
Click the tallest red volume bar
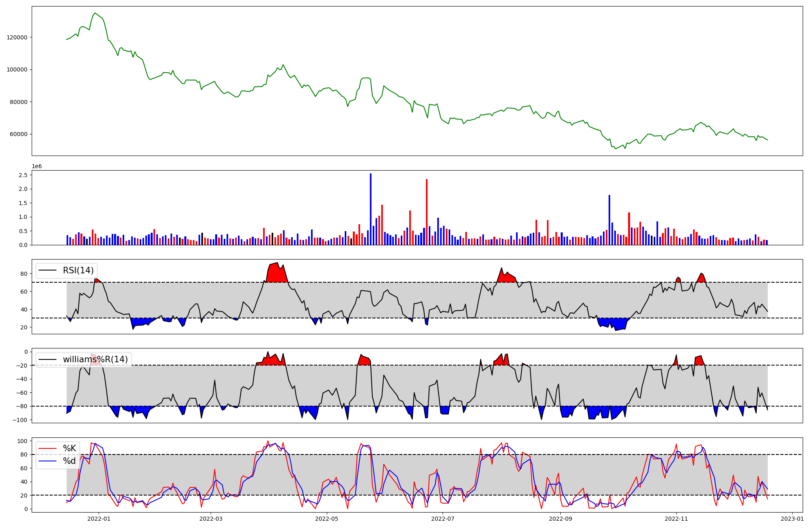point(427,212)
